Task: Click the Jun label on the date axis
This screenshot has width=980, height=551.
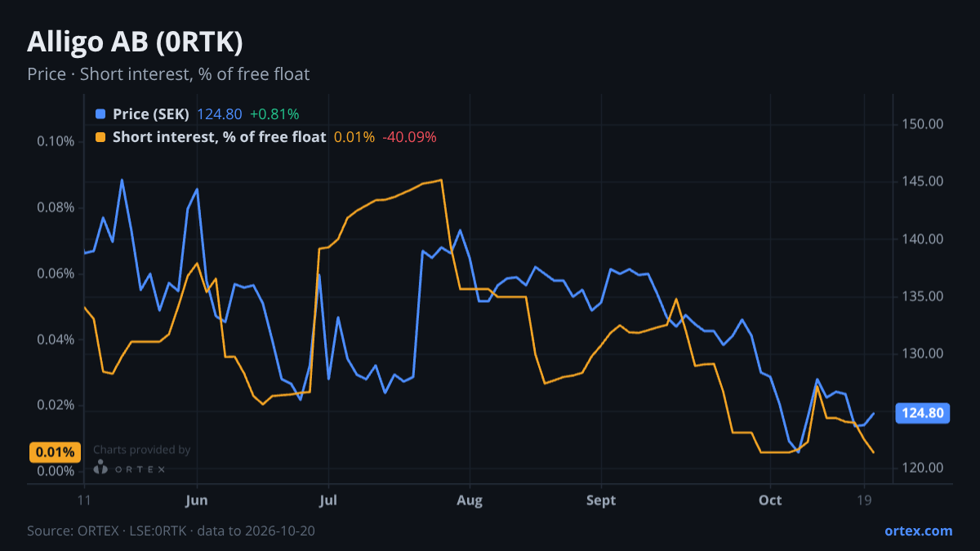Action: (x=197, y=500)
